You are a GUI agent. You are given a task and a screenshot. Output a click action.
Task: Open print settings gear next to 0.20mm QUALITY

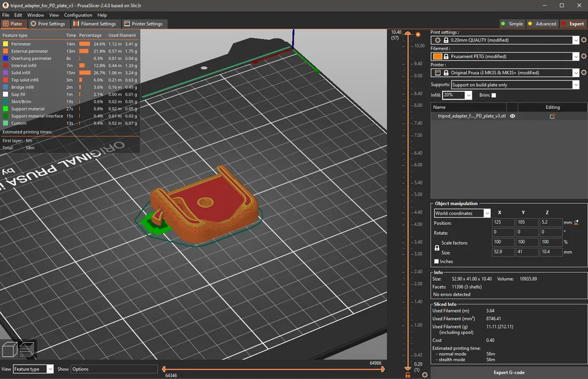click(584, 40)
